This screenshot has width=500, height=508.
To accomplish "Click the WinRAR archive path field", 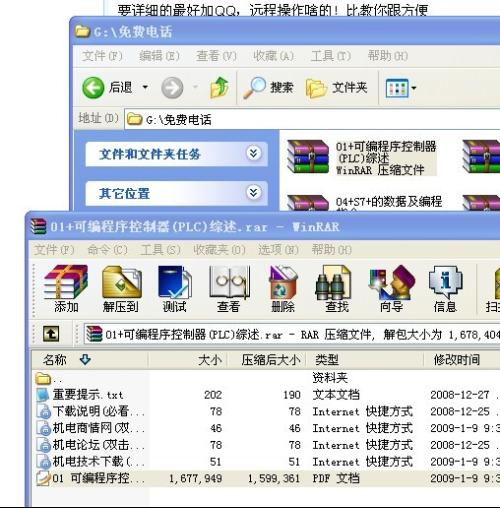I will point(292,334).
